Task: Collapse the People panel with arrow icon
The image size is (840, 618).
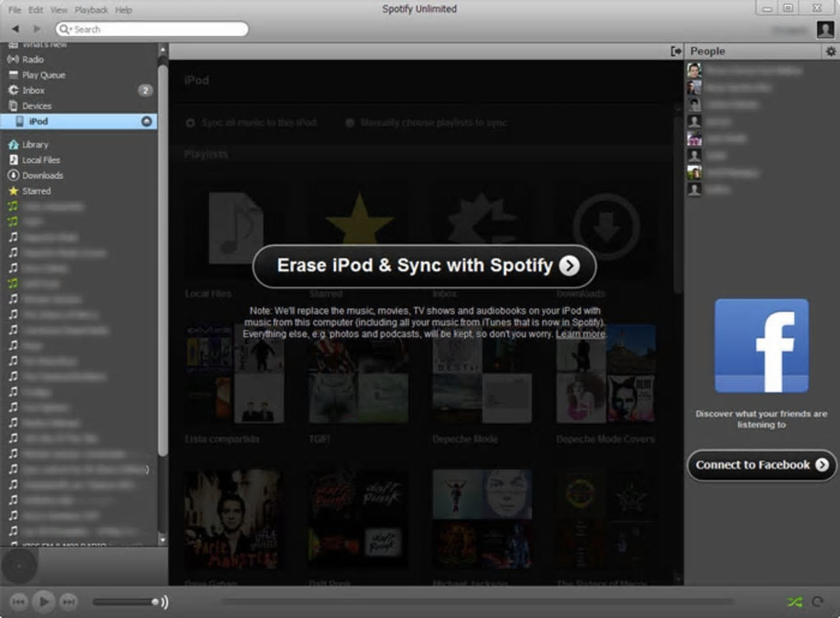Action: [x=676, y=51]
